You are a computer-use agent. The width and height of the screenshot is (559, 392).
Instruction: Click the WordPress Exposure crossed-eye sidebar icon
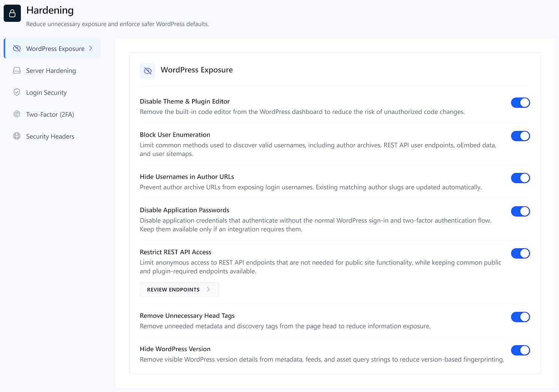coord(17,48)
